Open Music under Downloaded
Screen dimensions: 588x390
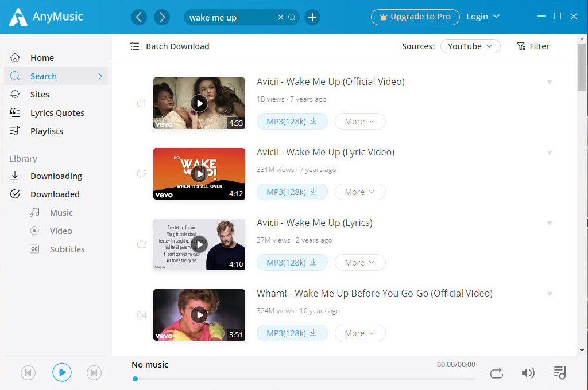point(61,212)
